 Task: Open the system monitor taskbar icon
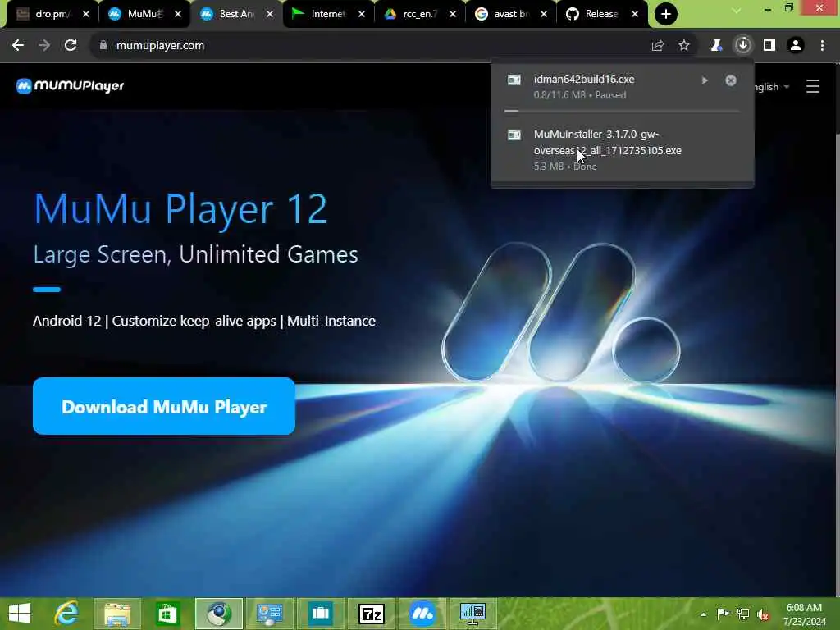(472, 614)
